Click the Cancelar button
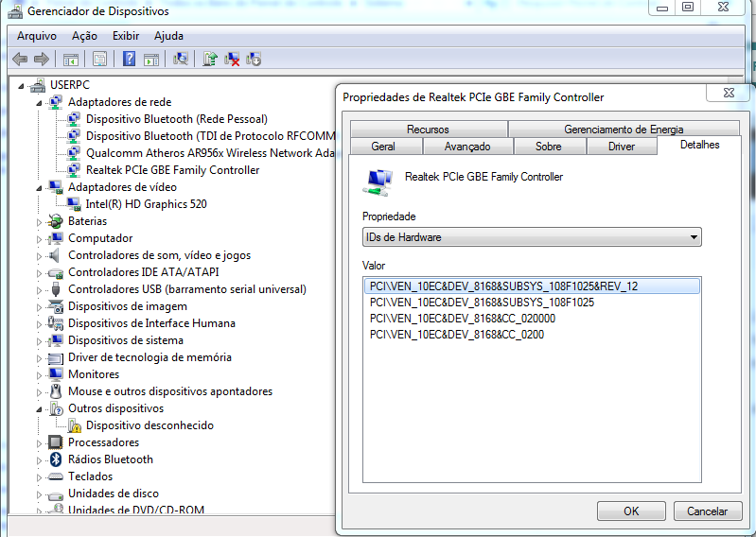This screenshot has height=537, width=756. [x=708, y=511]
